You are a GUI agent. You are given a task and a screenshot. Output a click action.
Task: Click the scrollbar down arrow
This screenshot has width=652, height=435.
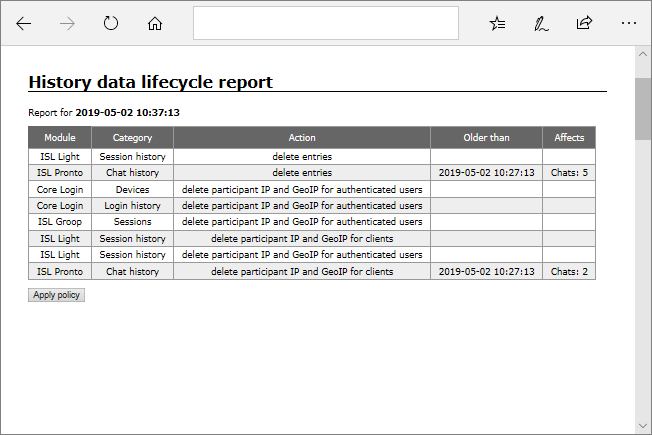coord(643,426)
